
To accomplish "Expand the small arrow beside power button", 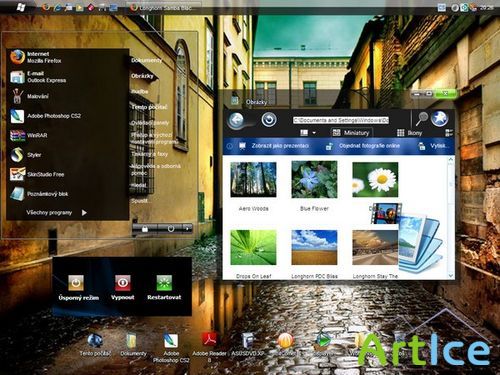I will point(188,229).
